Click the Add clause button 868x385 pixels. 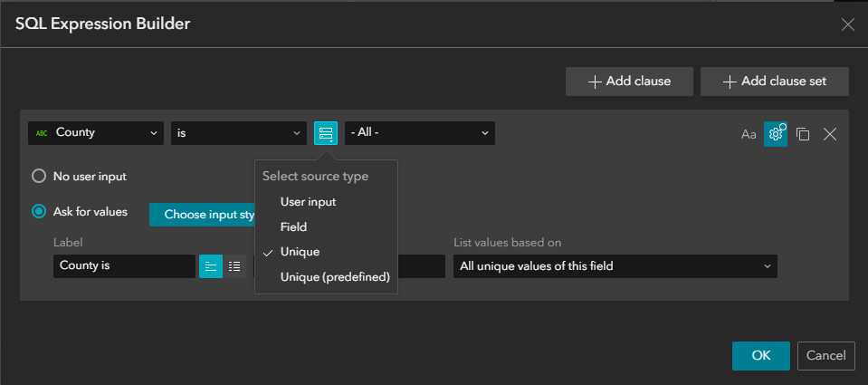(x=629, y=82)
